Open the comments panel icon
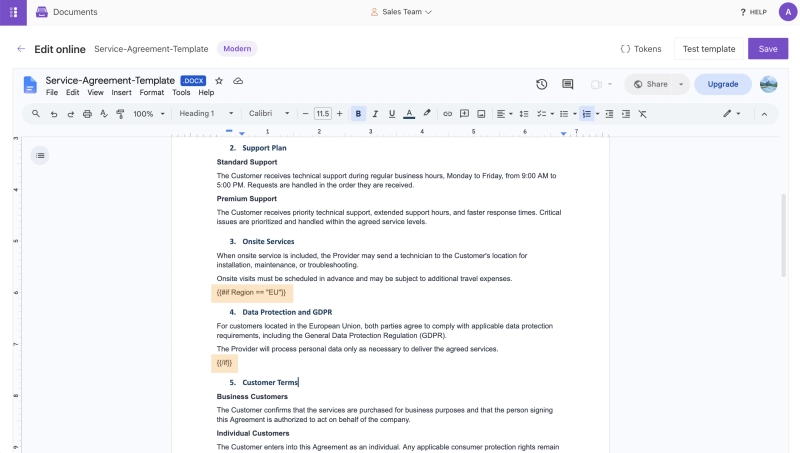The height and width of the screenshot is (453, 800). tap(567, 84)
